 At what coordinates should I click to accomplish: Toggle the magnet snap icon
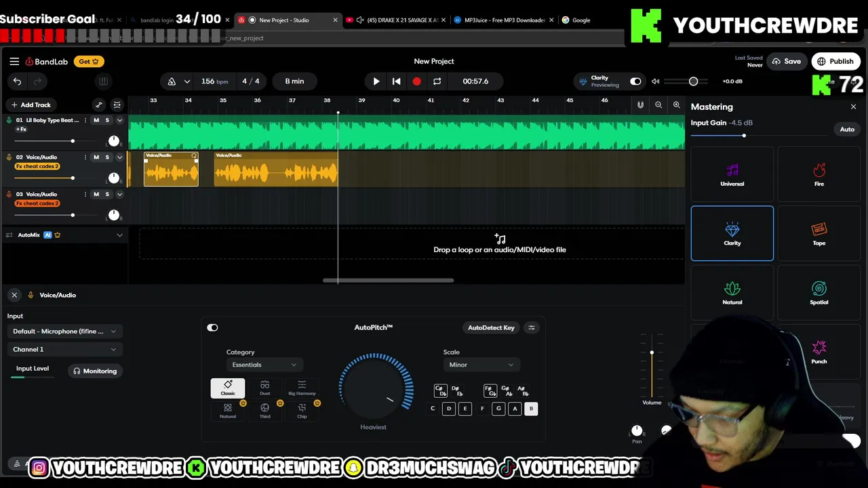(640, 105)
